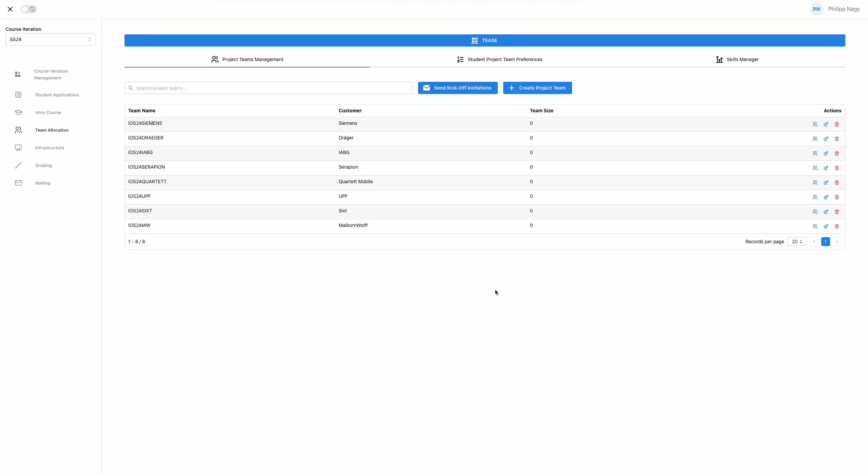Open the TEASE banner button
Image resolution: width=868 pixels, height=475 pixels.
click(x=485, y=40)
